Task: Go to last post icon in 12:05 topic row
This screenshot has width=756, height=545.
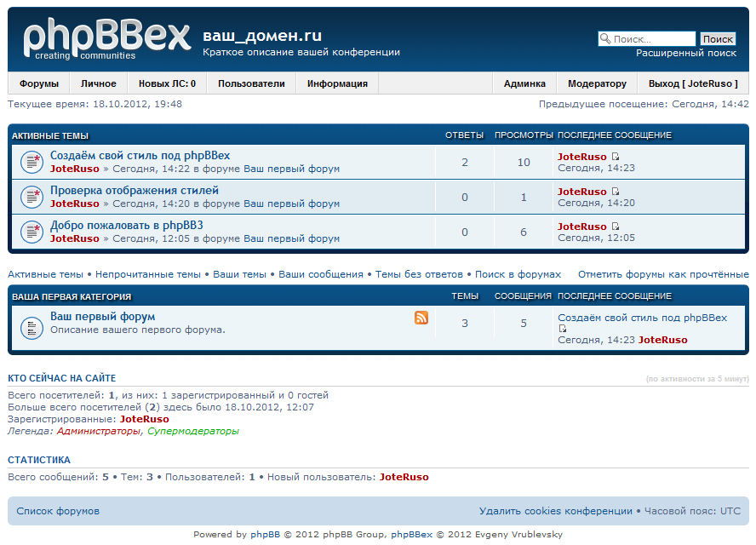Action: pyautogui.click(x=616, y=227)
